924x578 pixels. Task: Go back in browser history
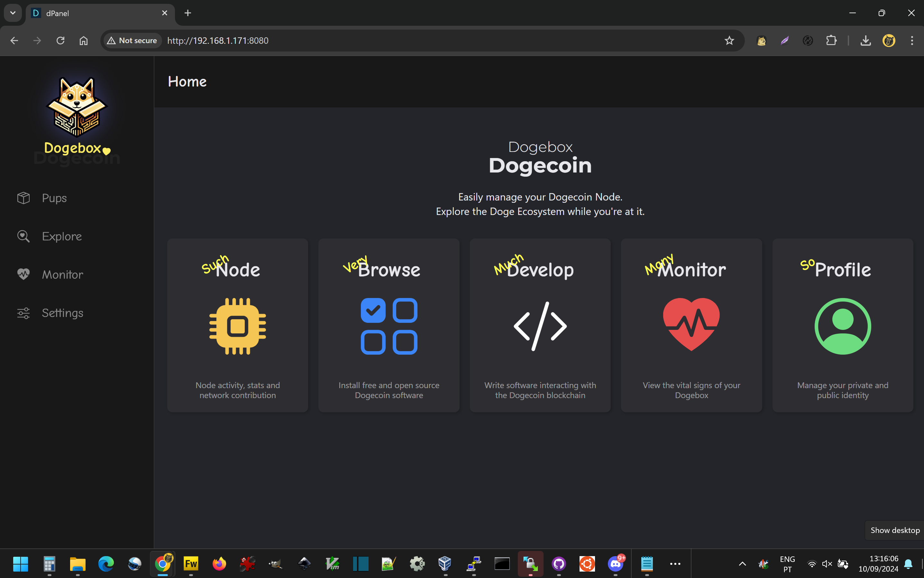(14, 41)
